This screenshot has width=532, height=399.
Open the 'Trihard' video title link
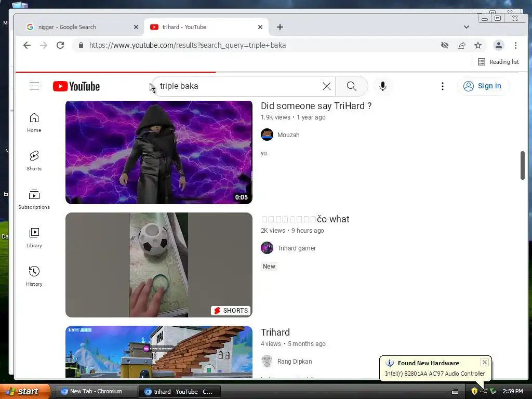pos(275,332)
